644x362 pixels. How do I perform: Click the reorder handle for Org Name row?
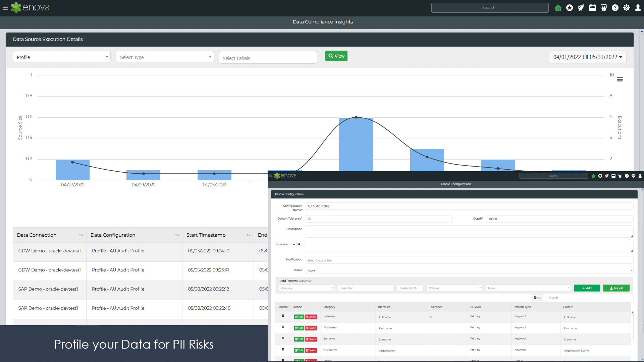pyautogui.click(x=283, y=349)
